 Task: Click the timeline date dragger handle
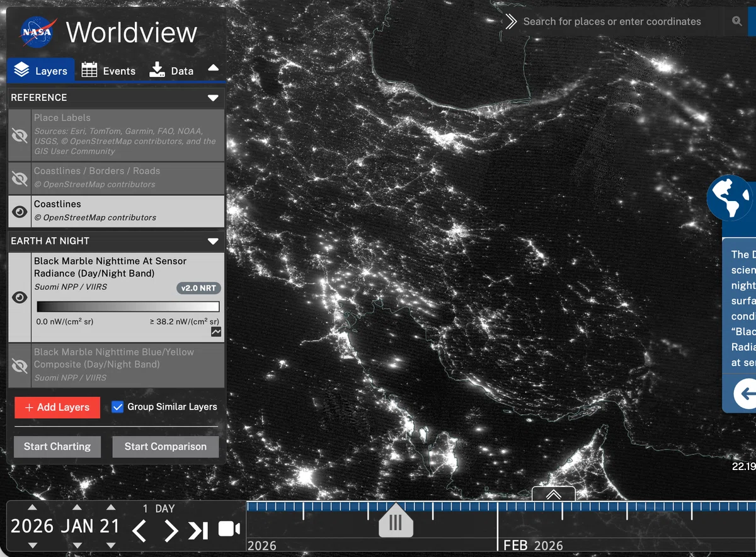[x=396, y=522]
